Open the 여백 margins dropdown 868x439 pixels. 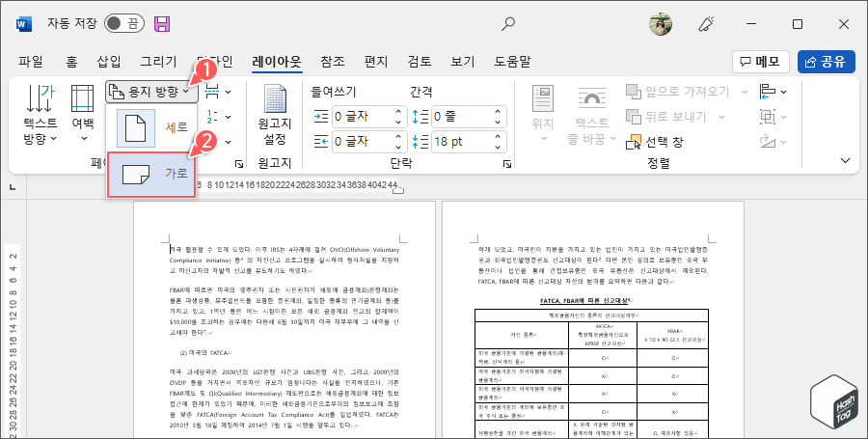pyautogui.click(x=83, y=114)
